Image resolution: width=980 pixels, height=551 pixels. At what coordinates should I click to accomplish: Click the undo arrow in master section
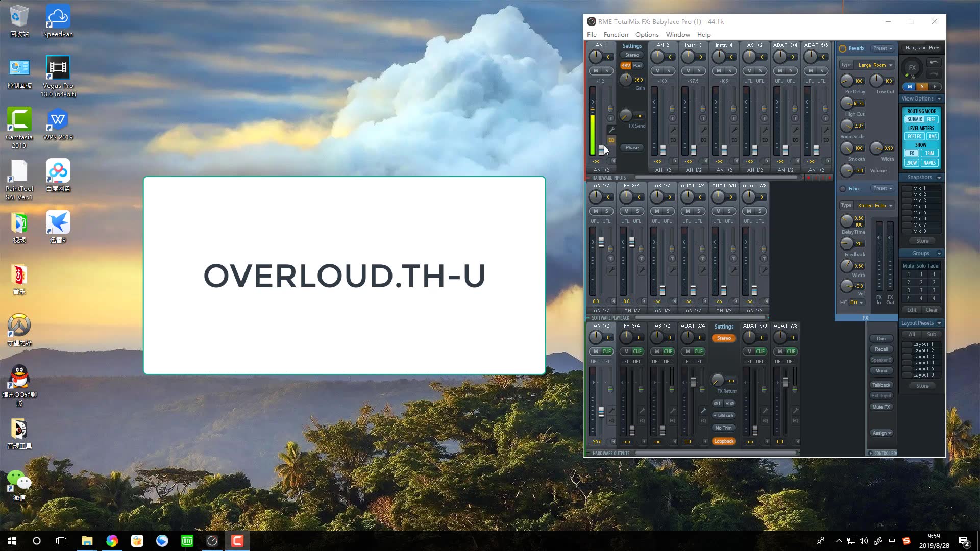click(934, 63)
